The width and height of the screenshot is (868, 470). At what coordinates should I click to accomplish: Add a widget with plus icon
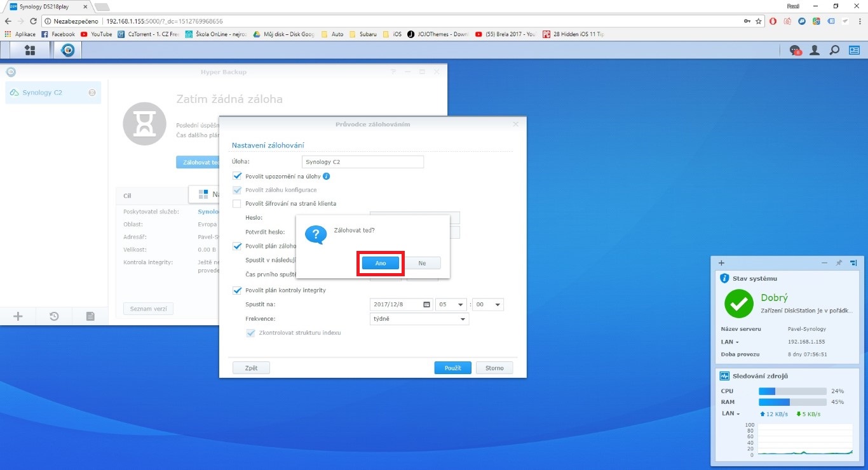coord(721,262)
